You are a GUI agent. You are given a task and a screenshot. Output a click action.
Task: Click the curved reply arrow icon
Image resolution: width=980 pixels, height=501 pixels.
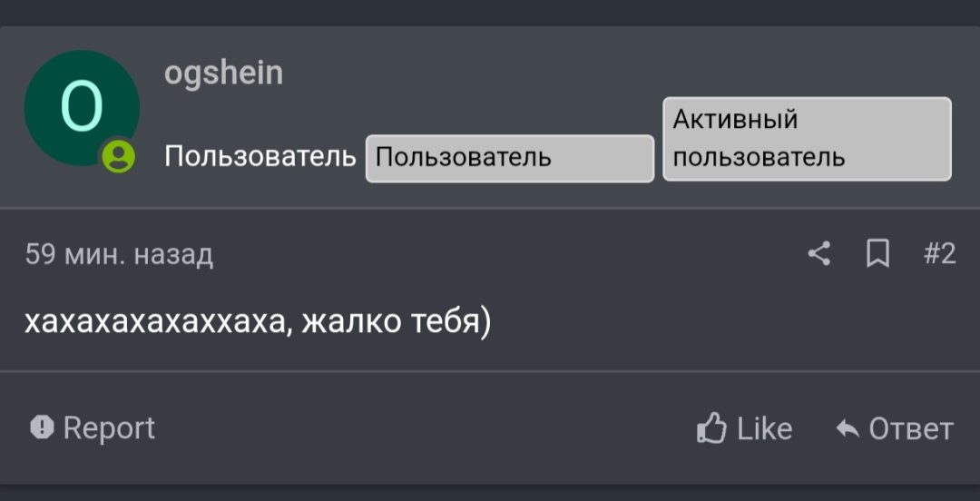pos(848,429)
